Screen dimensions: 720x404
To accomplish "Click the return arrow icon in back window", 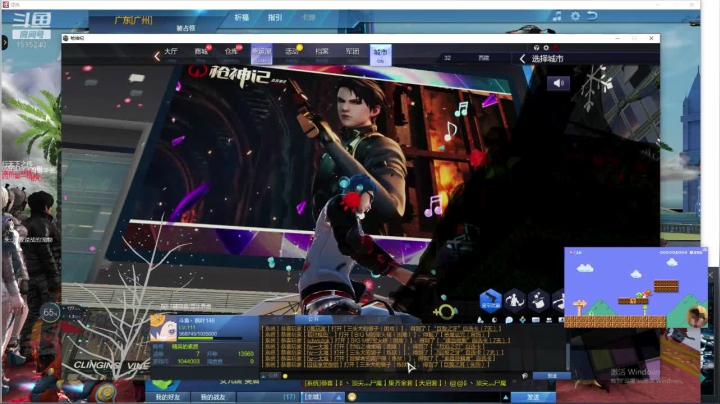I will 592,16.
